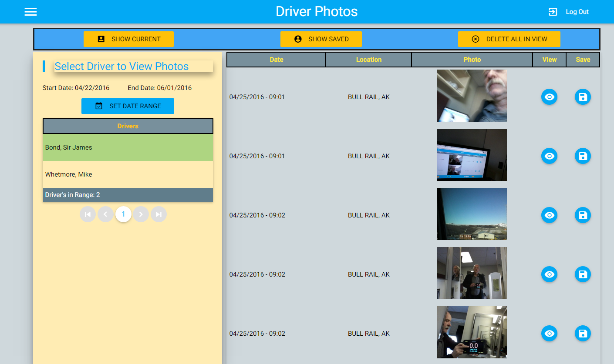The height and width of the screenshot is (364, 614).
Task: Click the Log Out link
Action: [x=577, y=12]
